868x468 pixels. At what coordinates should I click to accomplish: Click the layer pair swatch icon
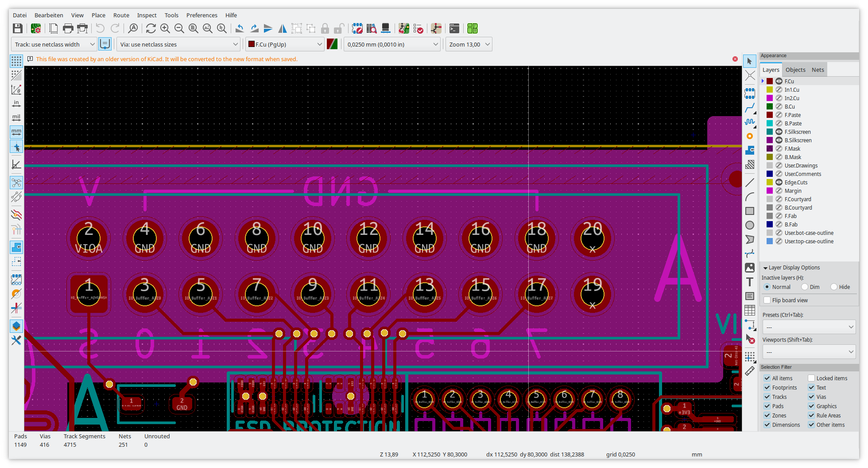click(332, 44)
